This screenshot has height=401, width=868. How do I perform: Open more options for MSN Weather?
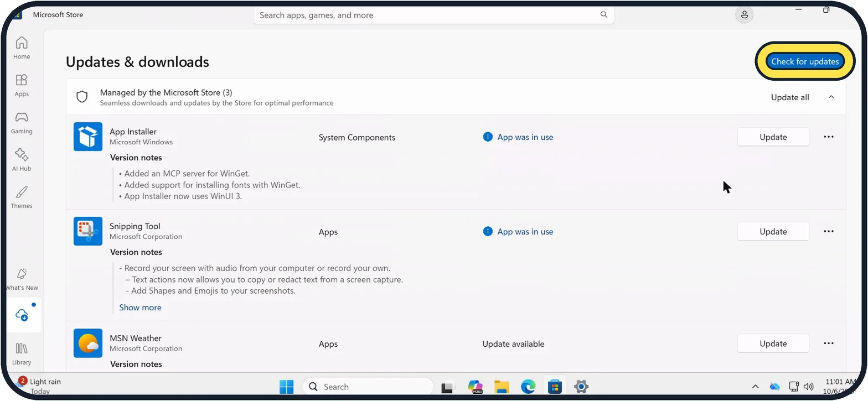[x=829, y=343]
